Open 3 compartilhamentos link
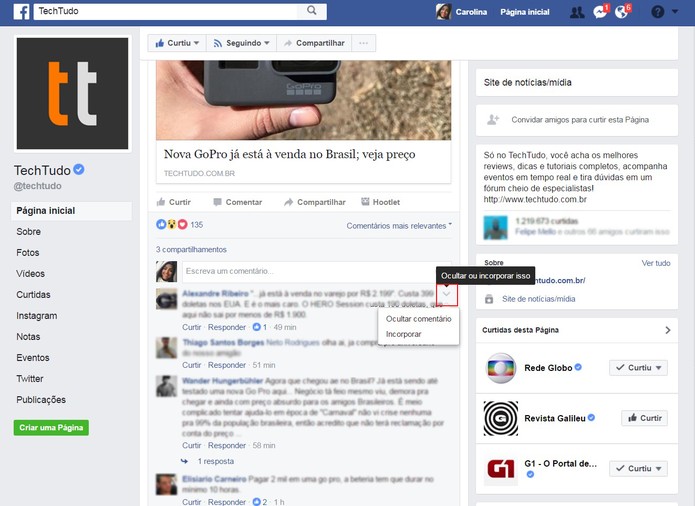695x506 pixels. [x=191, y=249]
